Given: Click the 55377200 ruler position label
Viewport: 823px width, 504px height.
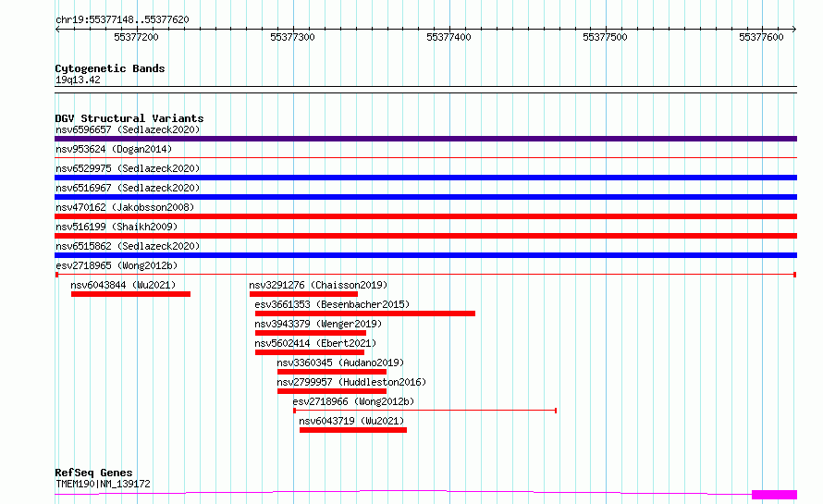Looking at the screenshot, I should [136, 37].
